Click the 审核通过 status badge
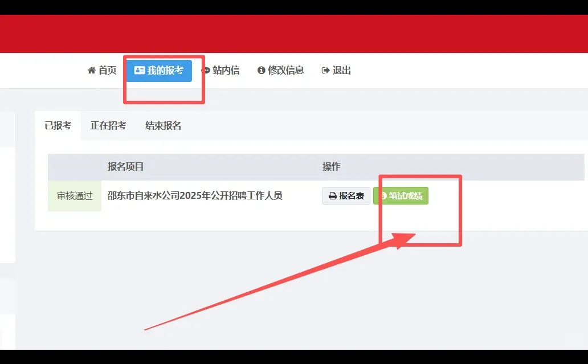 point(74,195)
